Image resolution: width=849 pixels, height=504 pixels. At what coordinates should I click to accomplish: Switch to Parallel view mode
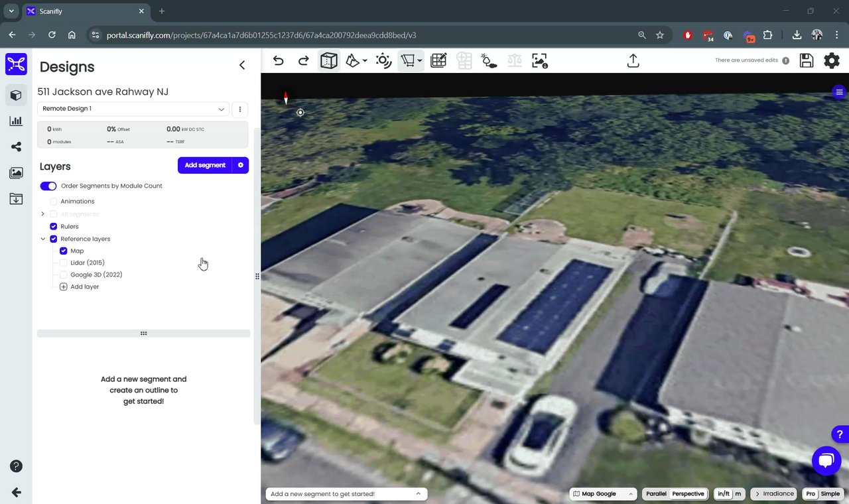[656, 494]
